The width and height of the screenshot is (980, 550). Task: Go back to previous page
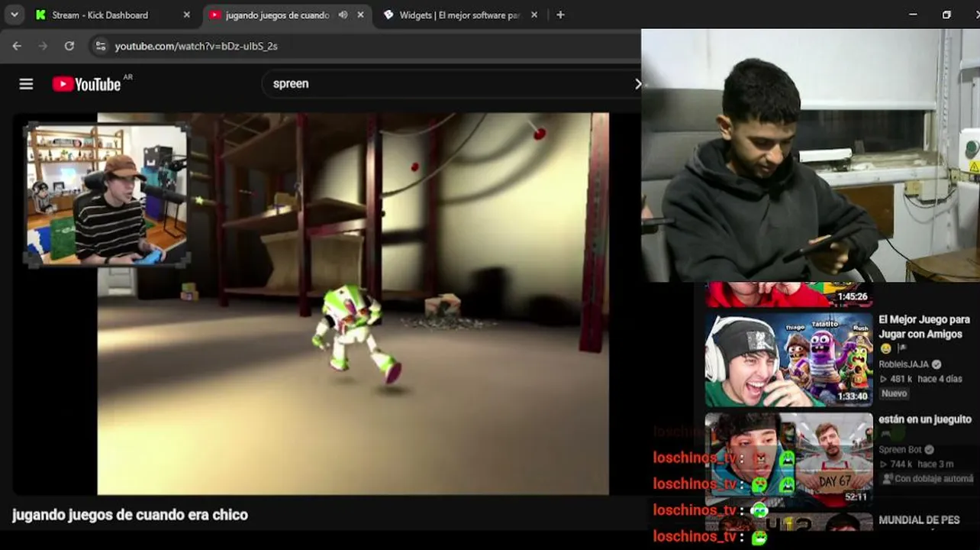[x=17, y=46]
